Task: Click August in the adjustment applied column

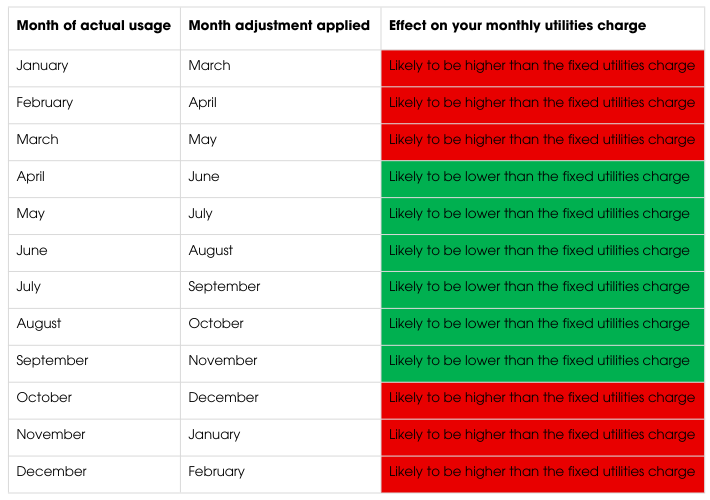Action: tap(210, 251)
